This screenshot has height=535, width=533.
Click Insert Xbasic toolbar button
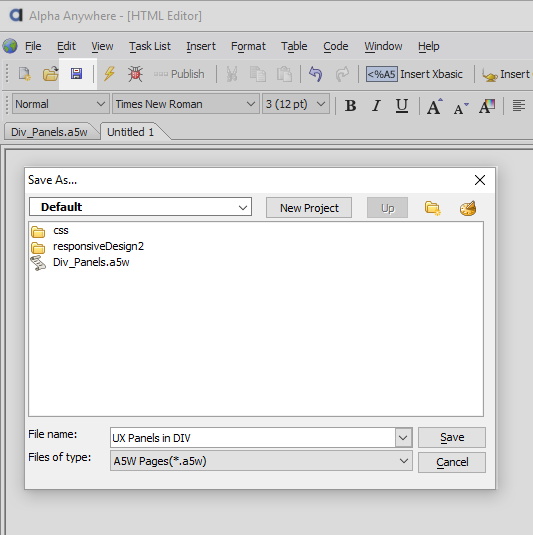point(414,74)
